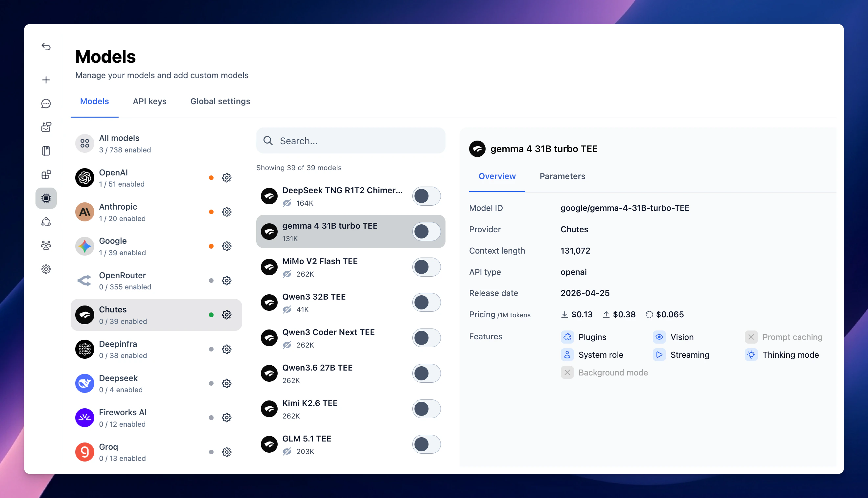Select the chip models icon in sidebar
Image resolution: width=868 pixels, height=498 pixels.
[x=46, y=198]
